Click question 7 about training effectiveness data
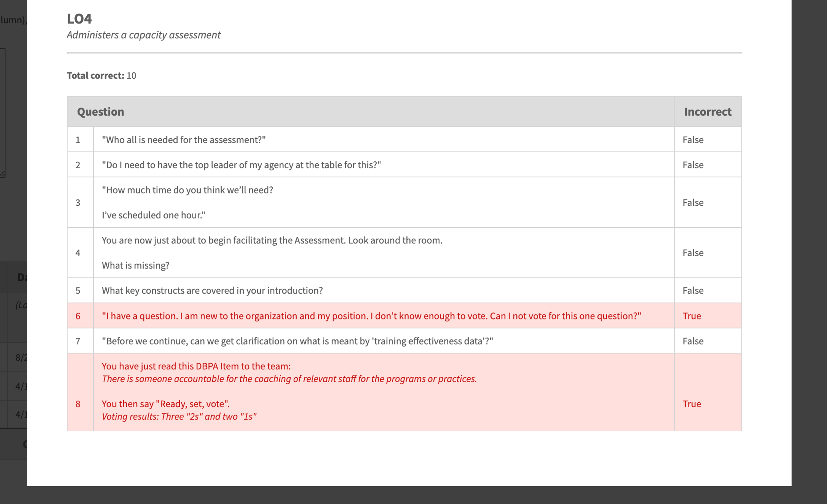The image size is (827, 504). (297, 341)
